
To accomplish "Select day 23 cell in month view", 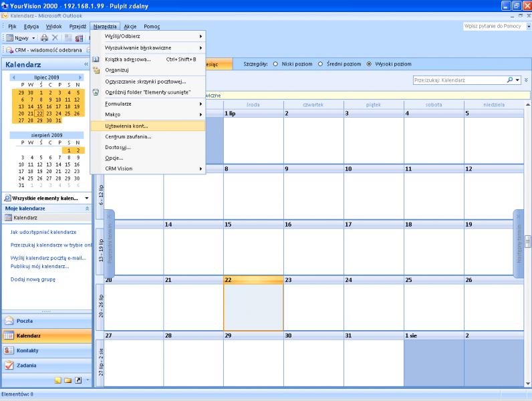I will click(313, 303).
